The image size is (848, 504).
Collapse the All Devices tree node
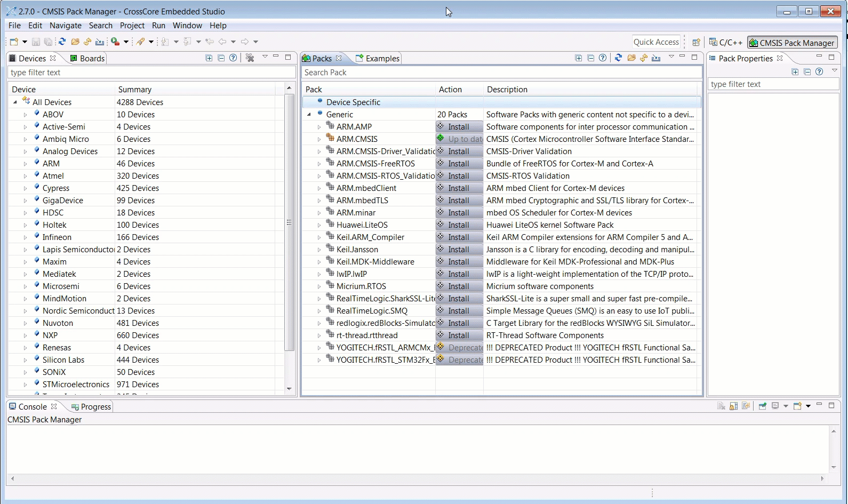click(15, 102)
